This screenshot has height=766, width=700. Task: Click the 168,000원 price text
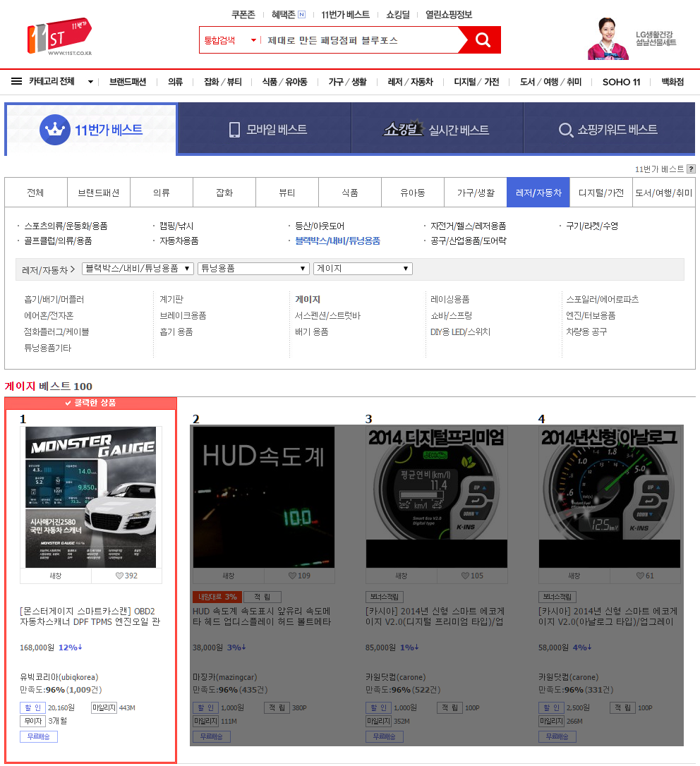tap(37, 648)
